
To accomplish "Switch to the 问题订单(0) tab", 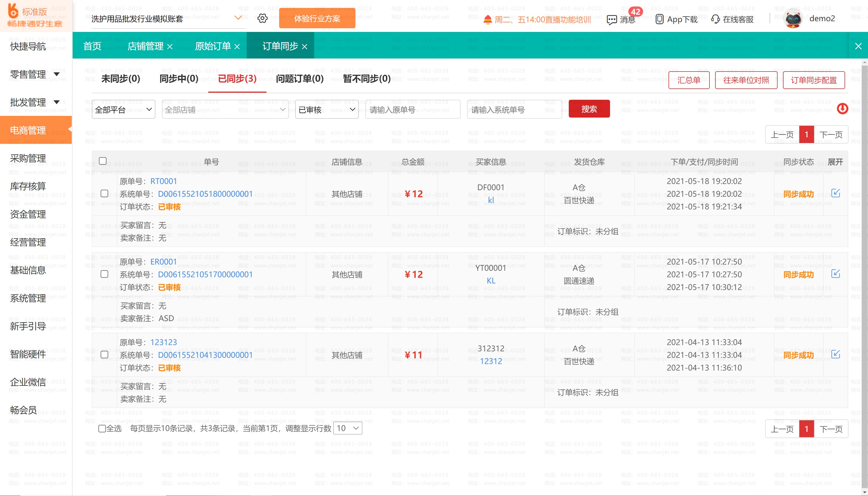I will (300, 79).
